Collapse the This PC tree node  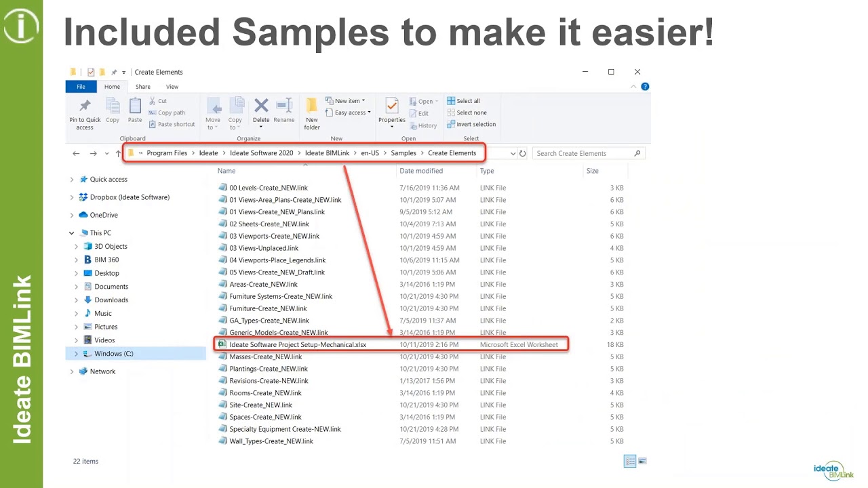tap(72, 233)
